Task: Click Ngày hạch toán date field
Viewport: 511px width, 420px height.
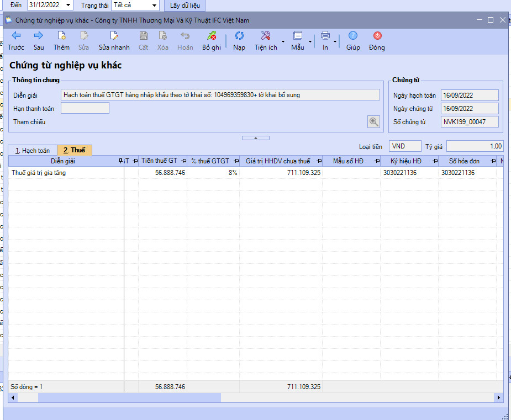Action: point(470,95)
